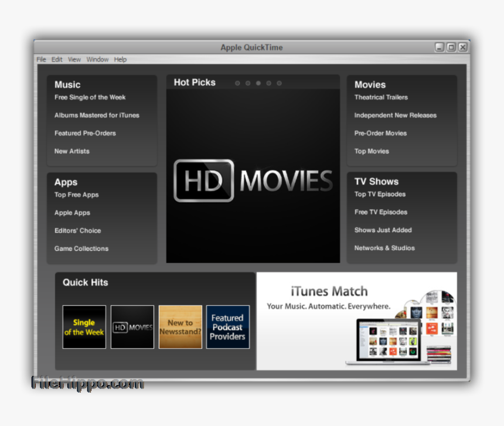504x426 pixels.
Task: Open Networks & Studios link
Action: click(x=384, y=248)
